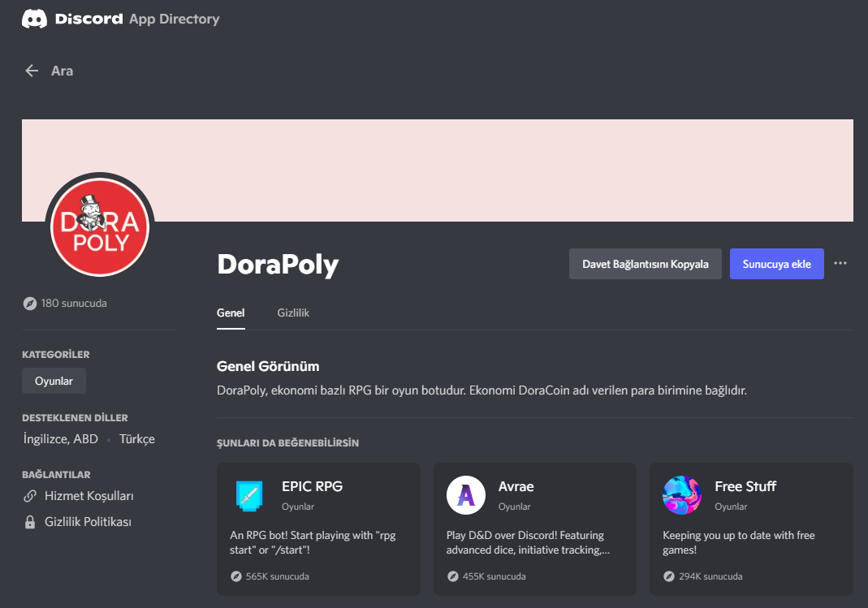Add the bot with Sunucuya ekle

[777, 264]
